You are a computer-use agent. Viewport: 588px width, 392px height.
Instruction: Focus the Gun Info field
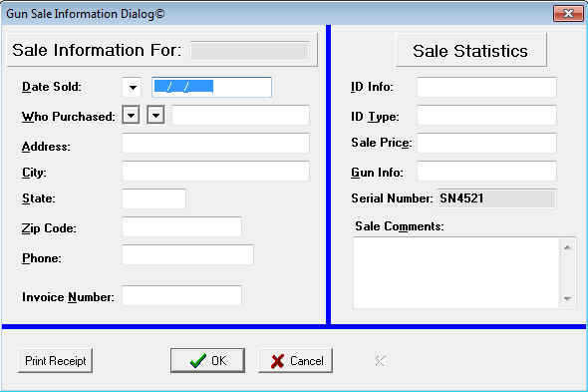point(486,172)
